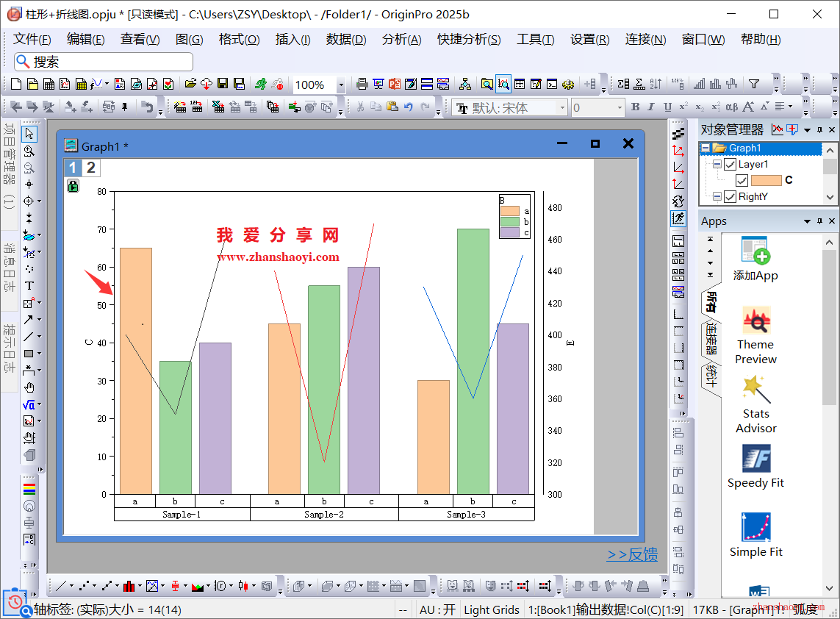Toggle the RightY layer checkbox
The image size is (840, 619).
(730, 196)
